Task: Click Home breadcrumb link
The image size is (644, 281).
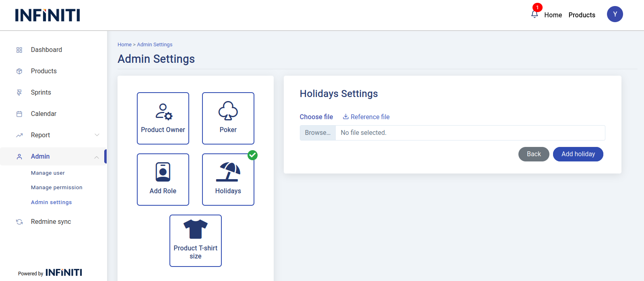Action: point(124,45)
